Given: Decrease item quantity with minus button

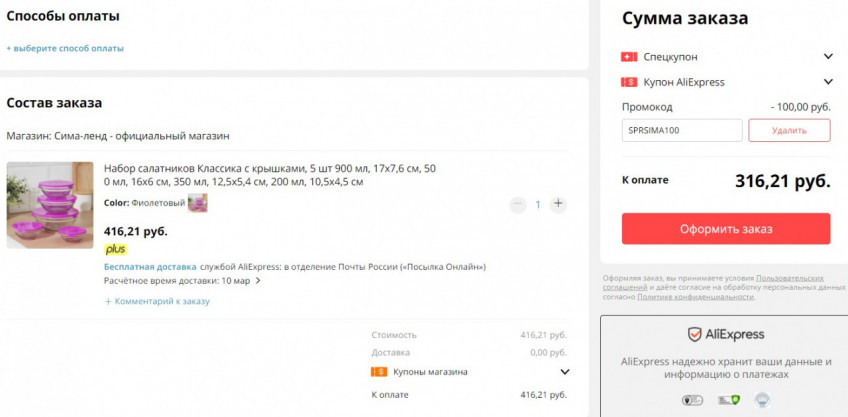Looking at the screenshot, I should coord(517,204).
